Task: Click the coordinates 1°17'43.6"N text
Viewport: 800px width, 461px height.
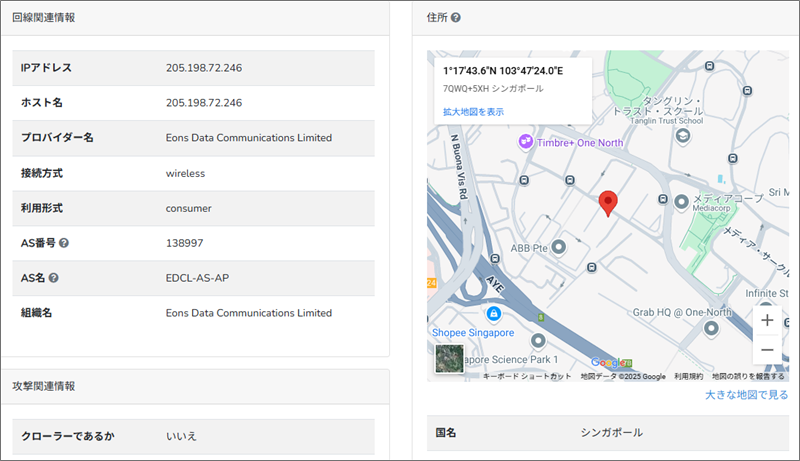Action: 503,71
